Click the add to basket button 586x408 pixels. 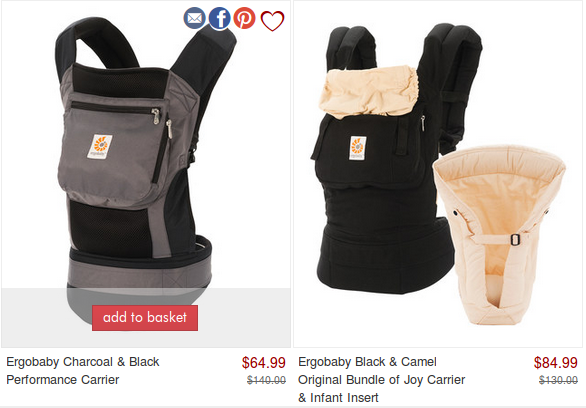[x=145, y=318]
